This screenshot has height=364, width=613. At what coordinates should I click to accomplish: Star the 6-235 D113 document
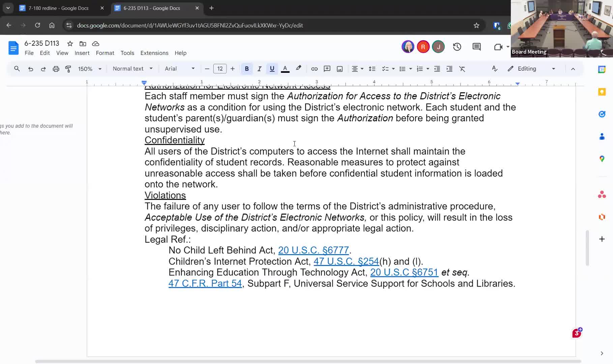(70, 43)
